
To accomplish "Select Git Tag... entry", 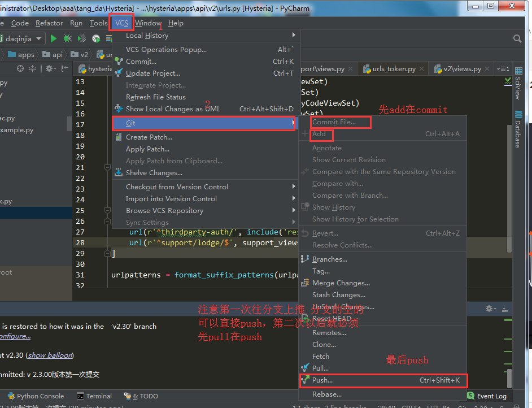I will [x=383, y=271].
